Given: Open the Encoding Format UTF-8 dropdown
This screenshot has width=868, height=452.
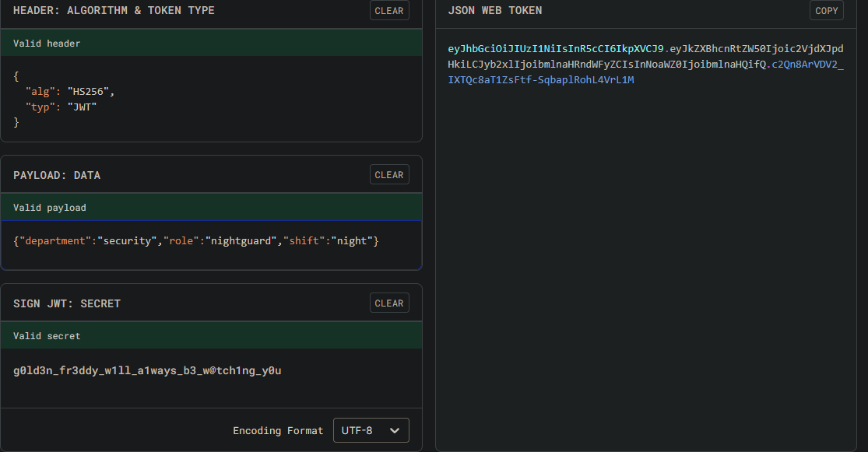Looking at the screenshot, I should click(x=371, y=430).
